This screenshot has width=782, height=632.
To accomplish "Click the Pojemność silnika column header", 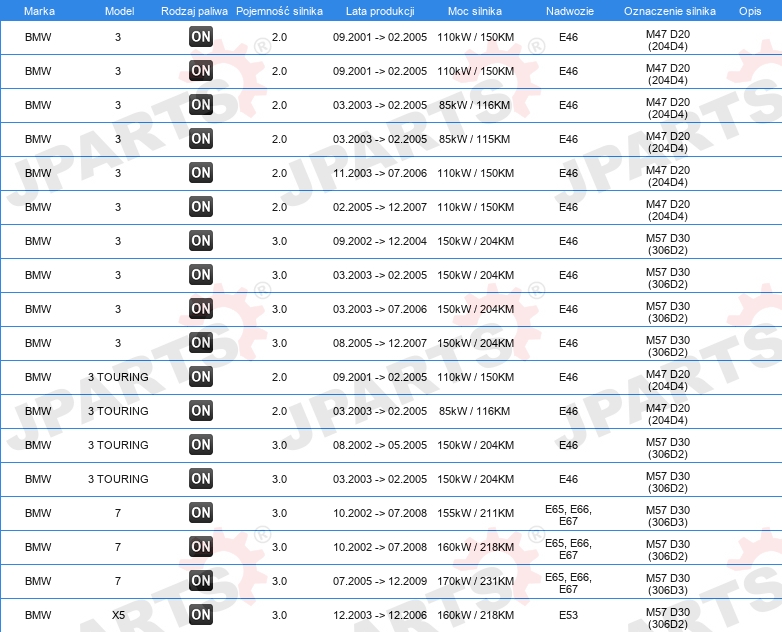I will point(279,11).
